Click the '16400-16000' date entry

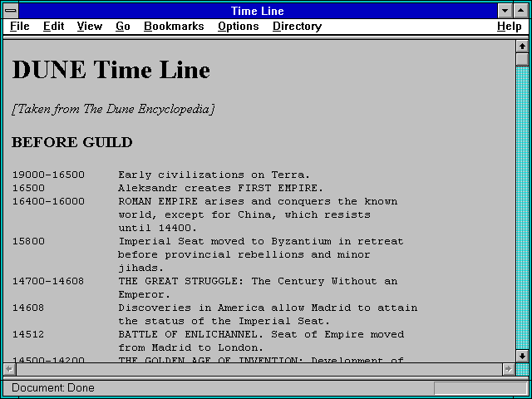(x=48, y=201)
